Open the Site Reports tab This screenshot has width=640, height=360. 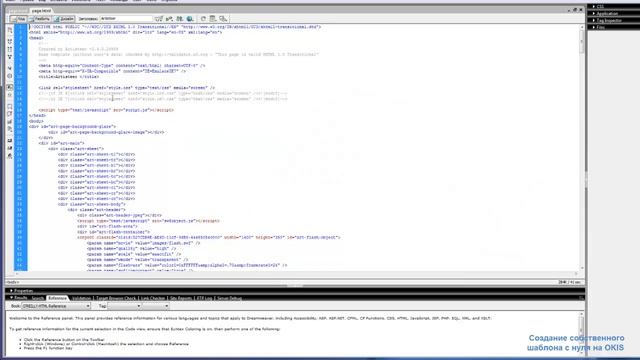point(180,298)
